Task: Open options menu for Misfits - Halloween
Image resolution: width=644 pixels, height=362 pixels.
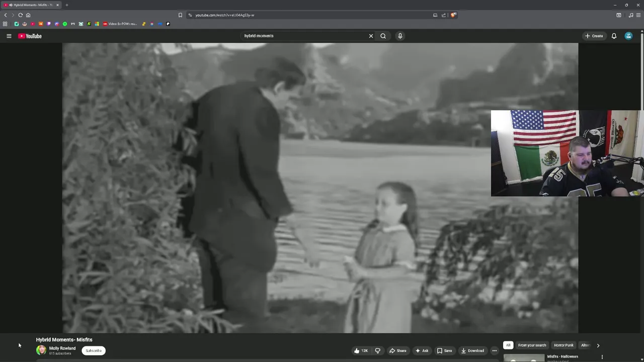Action: click(602, 357)
